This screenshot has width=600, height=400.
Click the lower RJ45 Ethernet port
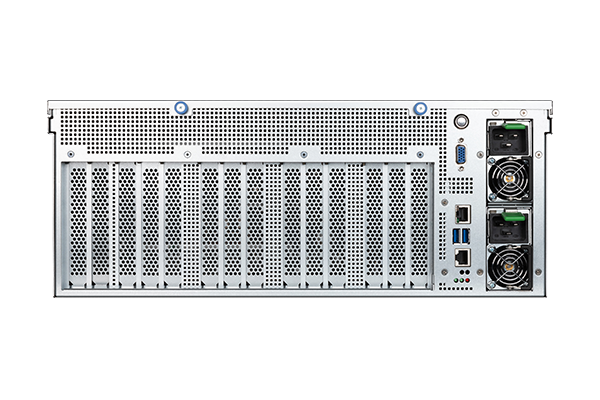coord(463,257)
